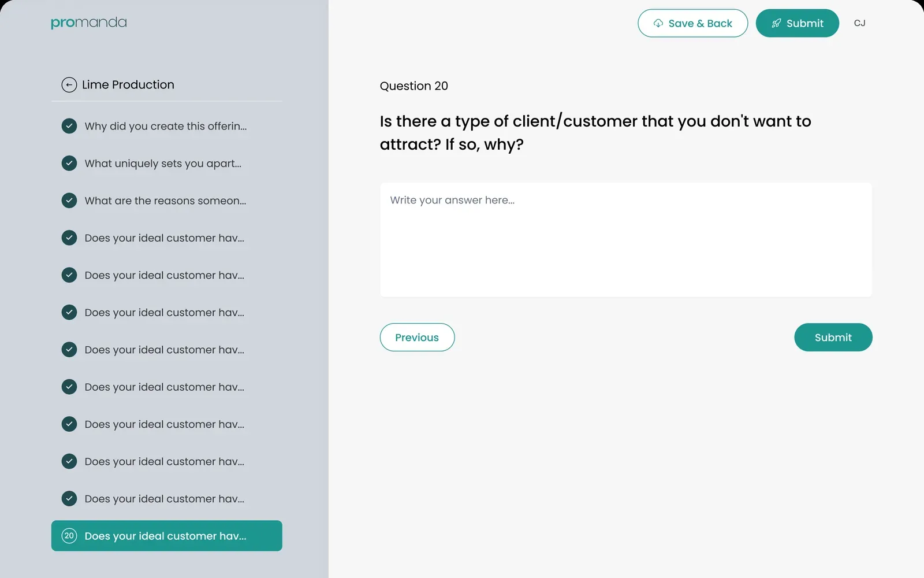924x578 pixels.
Task: Click the 'Write your answer here...' text area
Action: [x=626, y=240]
